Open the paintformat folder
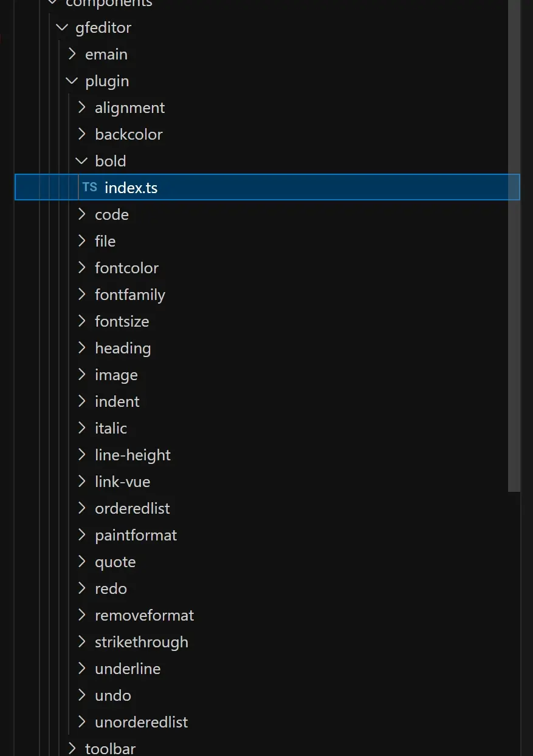The image size is (533, 756). coord(136,536)
